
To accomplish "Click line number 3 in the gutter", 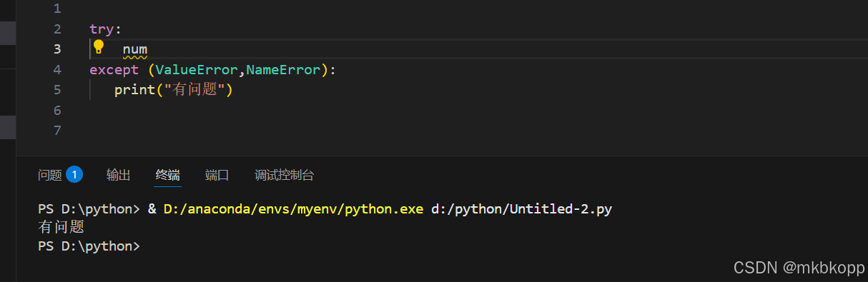I will 57,49.
